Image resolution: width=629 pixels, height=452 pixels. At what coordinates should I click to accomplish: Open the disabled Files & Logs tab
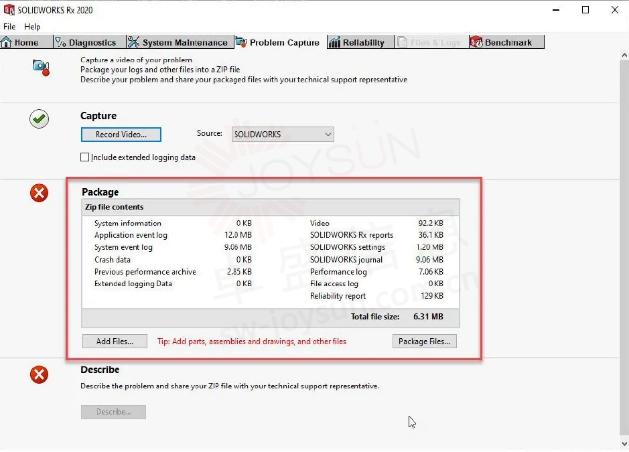(431, 42)
